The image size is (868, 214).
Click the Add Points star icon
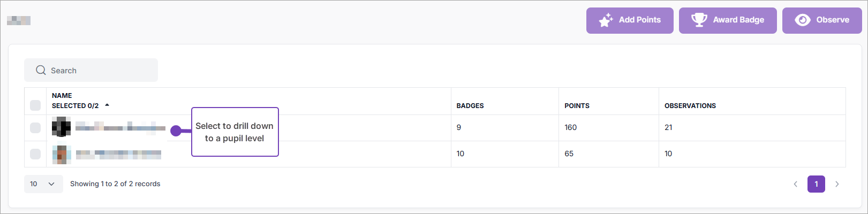click(x=606, y=20)
